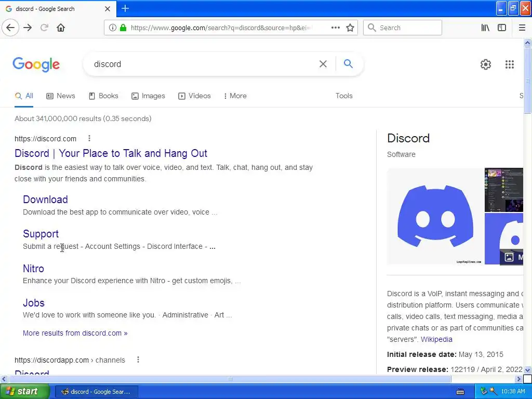Click the Discord app screenshot thumbnail
The height and width of the screenshot is (399, 532).
click(x=503, y=190)
